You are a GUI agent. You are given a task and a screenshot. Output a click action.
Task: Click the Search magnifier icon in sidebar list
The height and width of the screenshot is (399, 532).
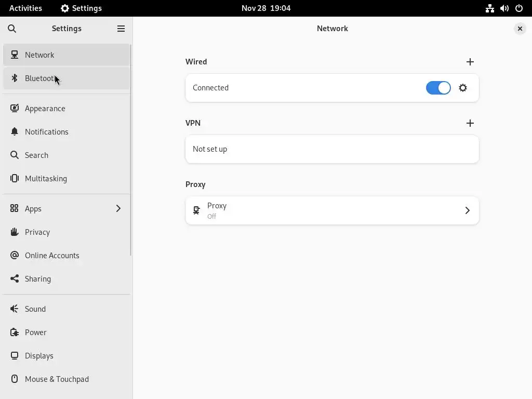[14, 155]
